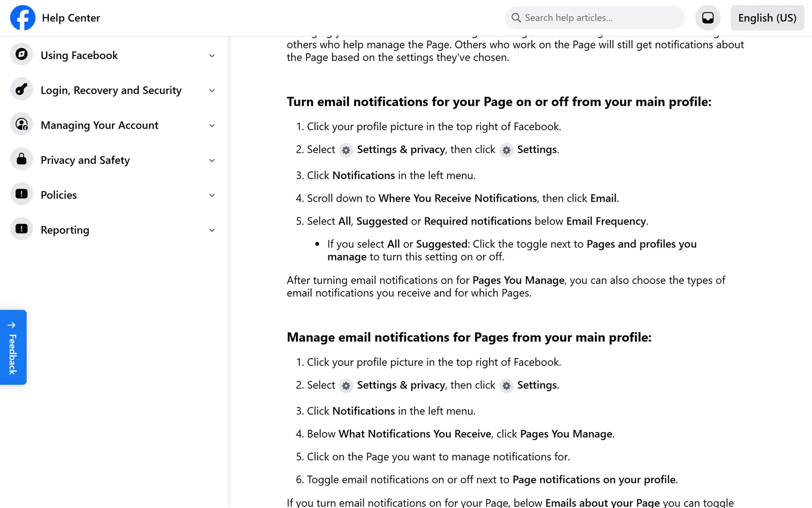Screen dimensions: 812x508
Task: Click the 'What Notifications You Receive' text
Action: (x=415, y=434)
